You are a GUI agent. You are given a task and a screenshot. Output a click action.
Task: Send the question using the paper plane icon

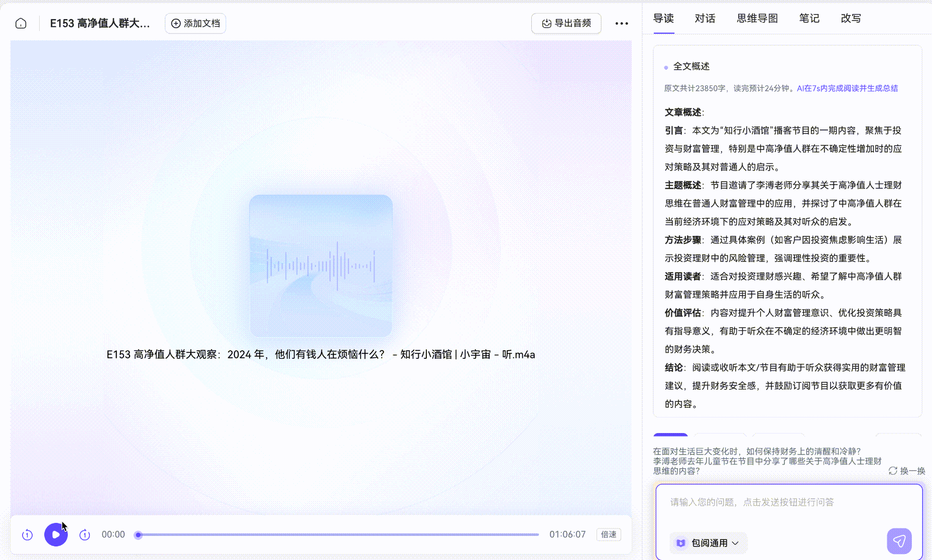coord(899,541)
